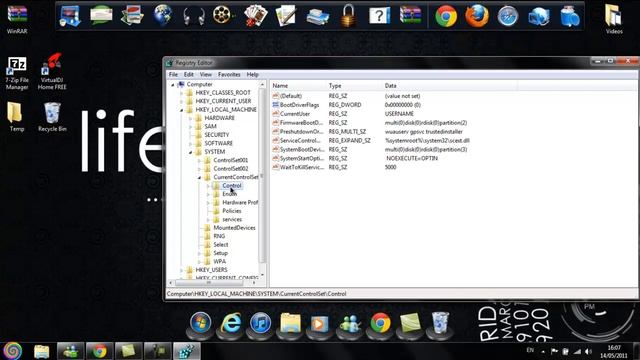Select the WPA key
Image resolution: width=640 pixels, height=360 pixels.
[219, 262]
